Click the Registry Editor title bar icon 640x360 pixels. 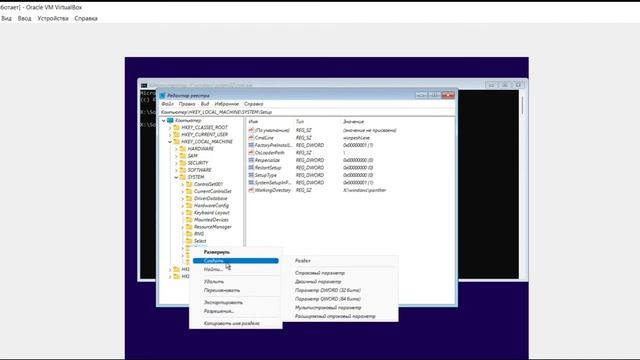point(162,96)
